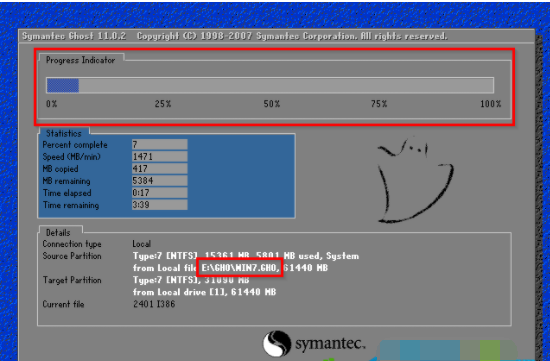Click the 'Percent complete' label
This screenshot has width=550, height=361.
(x=75, y=145)
